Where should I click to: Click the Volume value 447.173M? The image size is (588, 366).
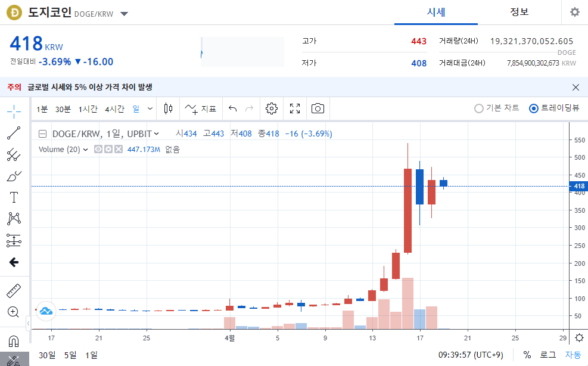(144, 150)
